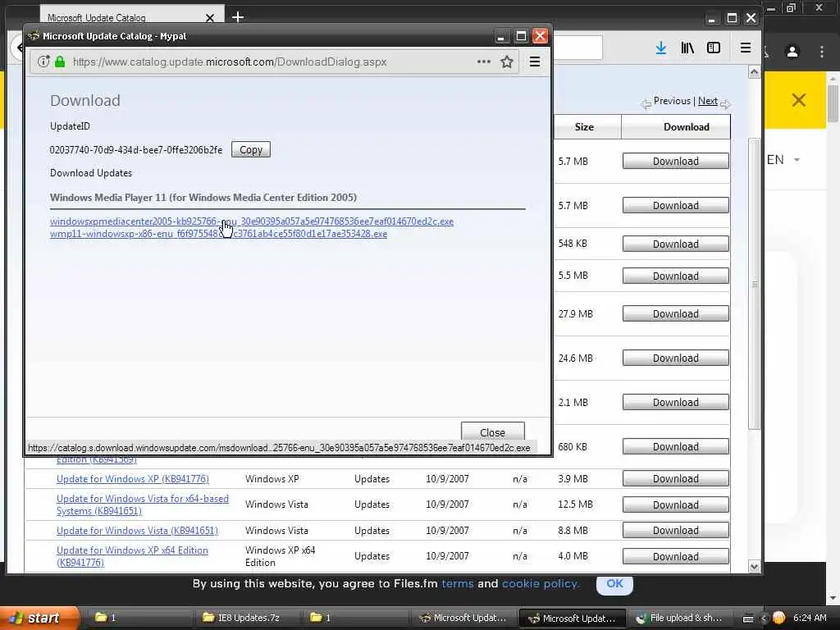Viewport: 840px width, 630px height.
Task: Open the EN language dropdown
Action: (783, 160)
